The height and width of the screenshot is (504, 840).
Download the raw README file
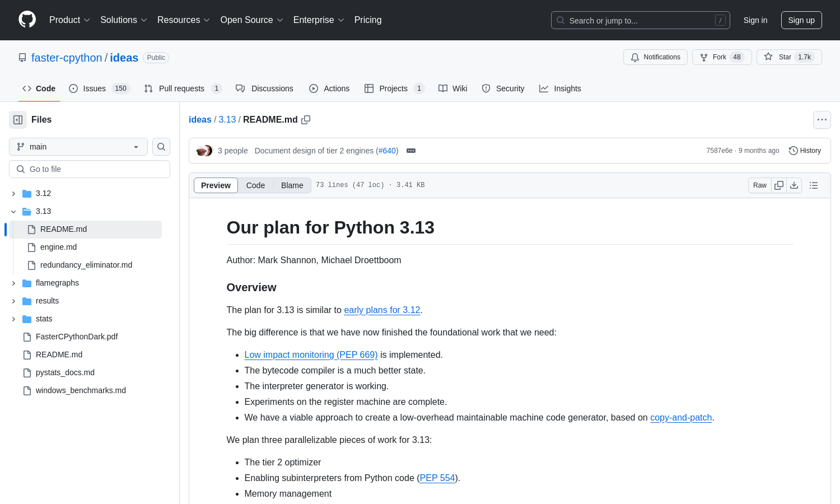794,185
